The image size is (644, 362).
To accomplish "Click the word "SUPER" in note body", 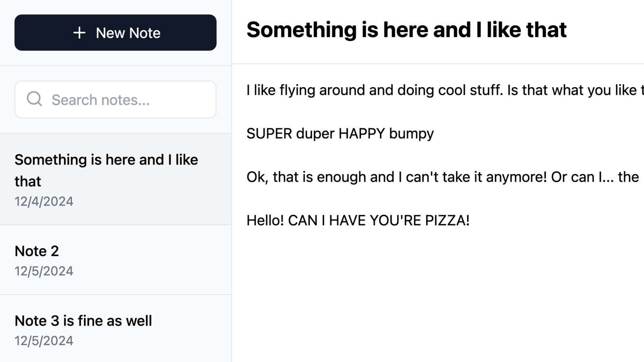I will point(269,134).
